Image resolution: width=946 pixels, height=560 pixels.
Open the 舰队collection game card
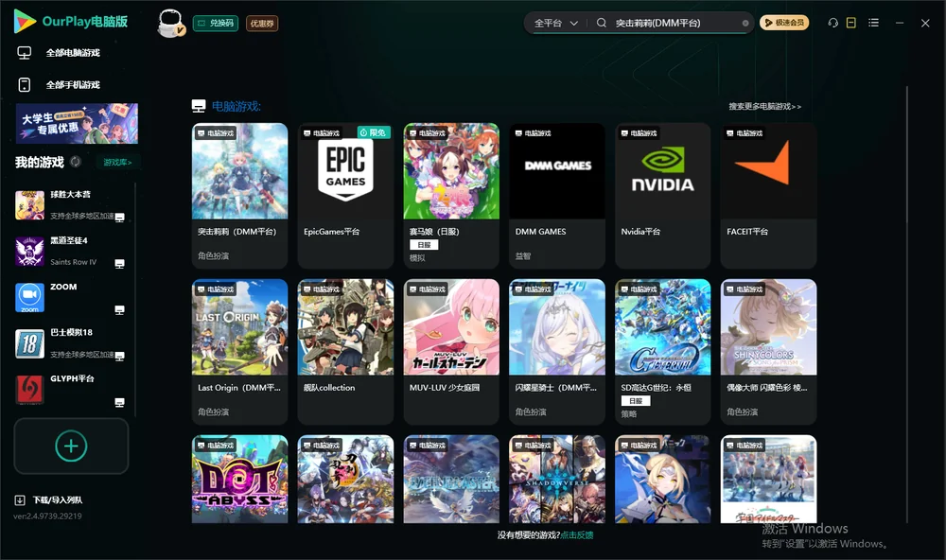tap(345, 352)
